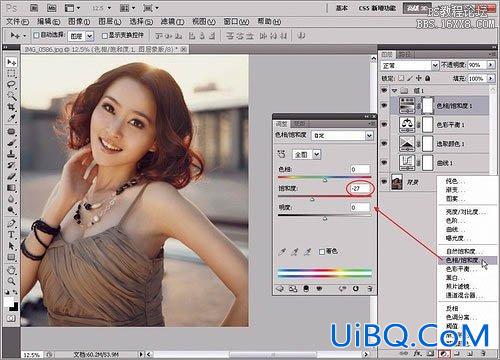Viewport: 500px width, 360px height.
Task: Open the 滤镜 menu
Action: click(172, 22)
